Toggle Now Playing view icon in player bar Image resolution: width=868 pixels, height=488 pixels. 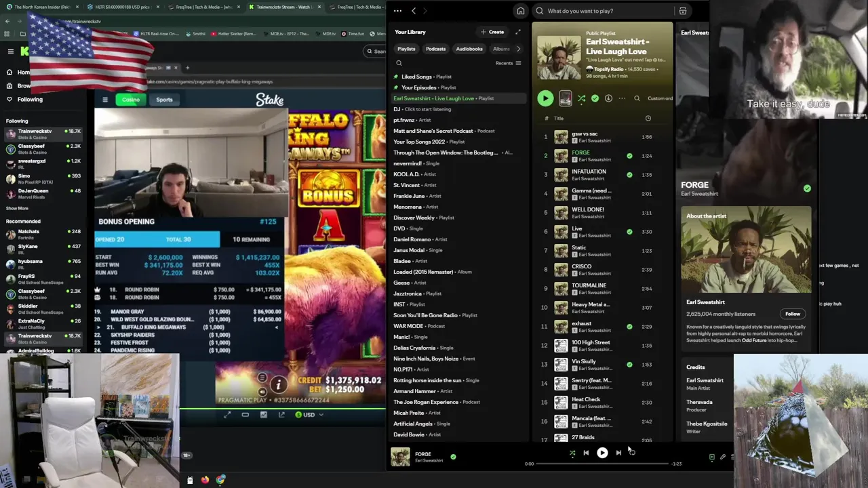(x=711, y=457)
